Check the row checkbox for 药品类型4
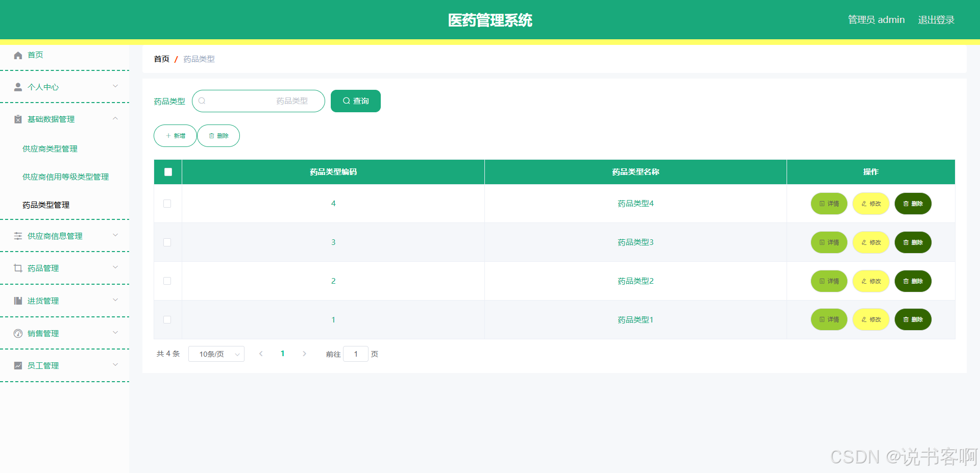Viewport: 980px width, 473px height. point(167,204)
